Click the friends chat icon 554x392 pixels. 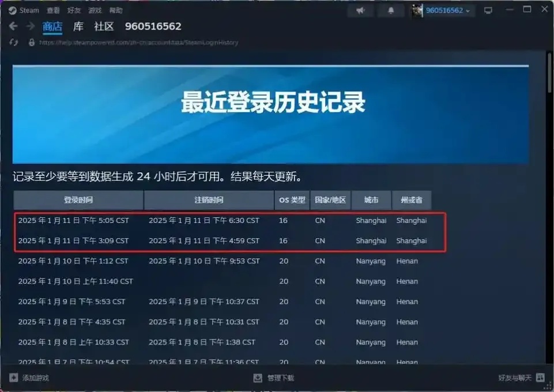pos(540,378)
